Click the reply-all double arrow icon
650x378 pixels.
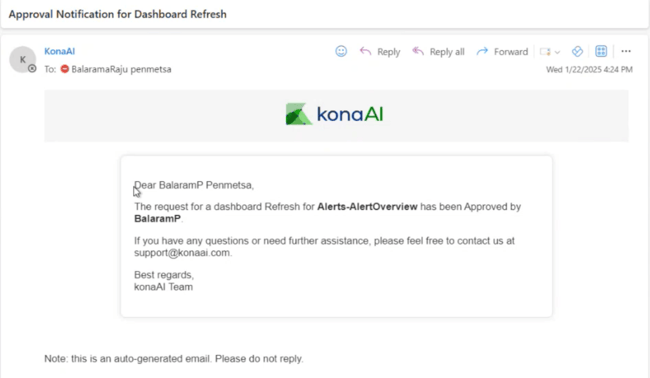[x=418, y=51]
